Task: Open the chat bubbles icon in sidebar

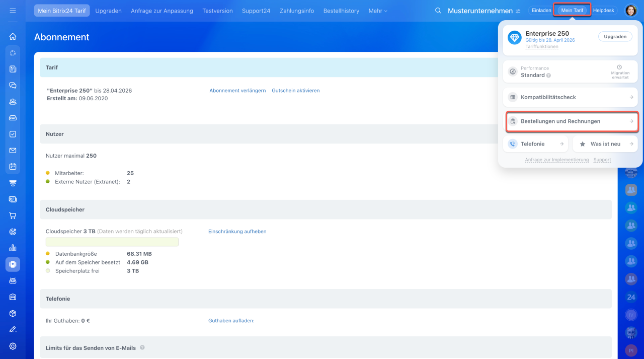Action: coord(13,86)
